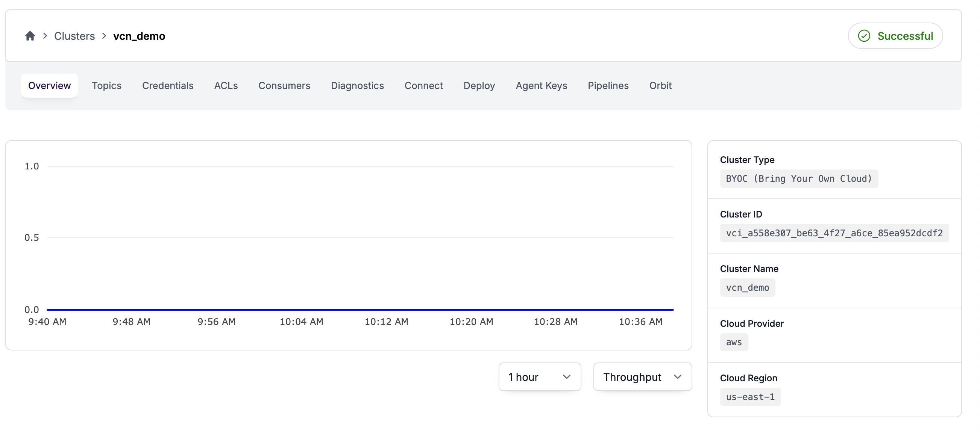
Task: Select the Overview tab
Action: pyautogui.click(x=50, y=86)
